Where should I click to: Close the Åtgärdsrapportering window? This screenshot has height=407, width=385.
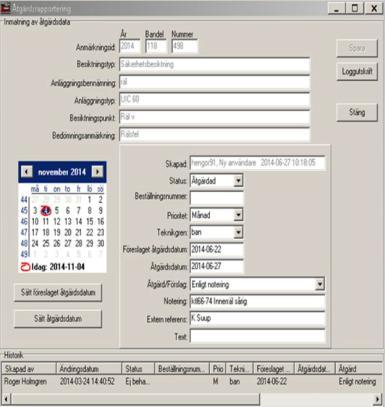pos(374,8)
